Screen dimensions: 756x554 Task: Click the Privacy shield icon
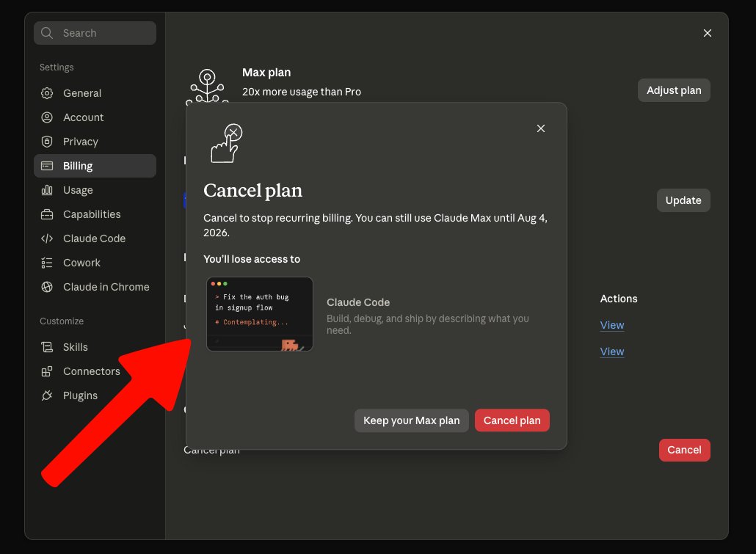tap(47, 142)
